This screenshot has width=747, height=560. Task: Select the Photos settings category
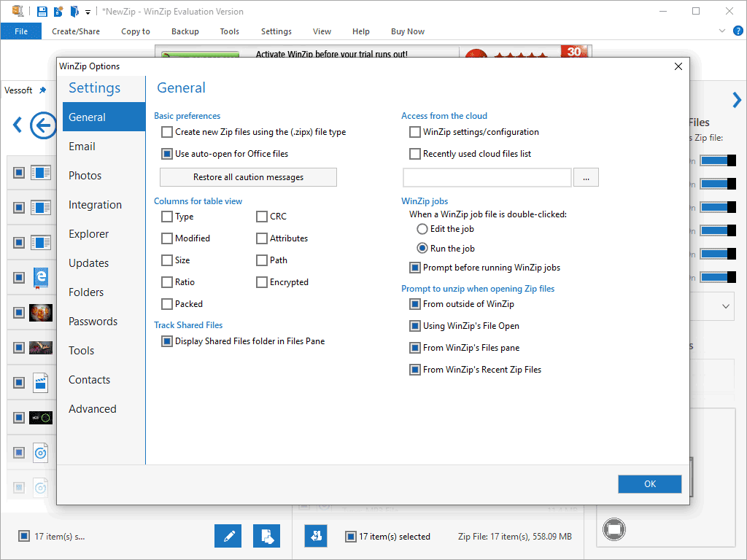(104, 175)
